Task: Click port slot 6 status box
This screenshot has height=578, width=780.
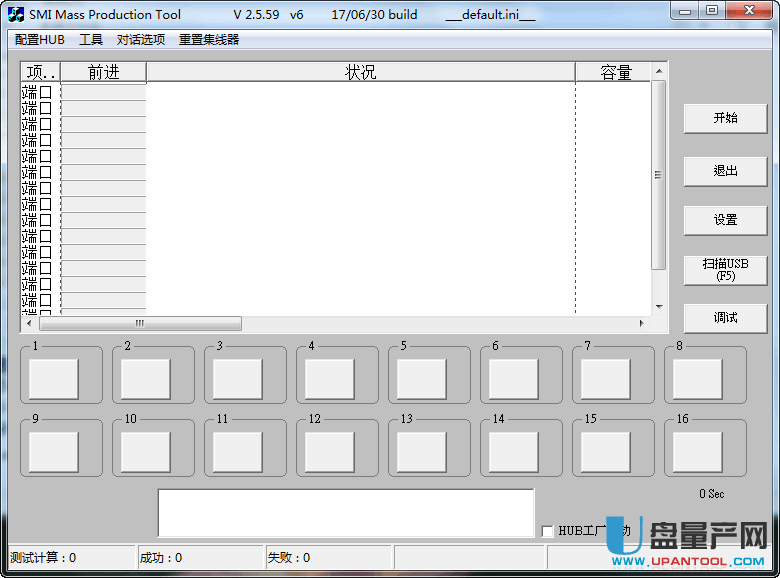Action: 514,379
